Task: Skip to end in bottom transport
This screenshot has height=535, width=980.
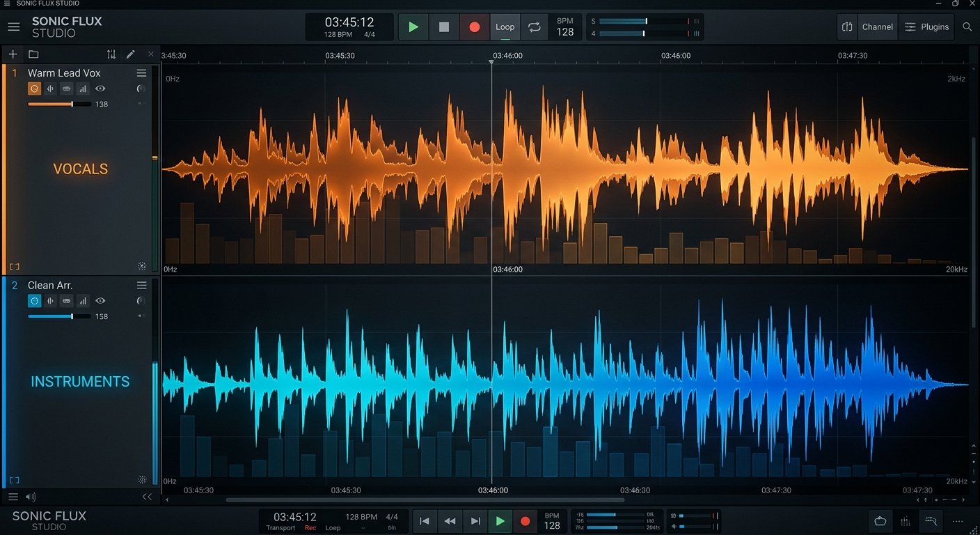Action: (x=475, y=521)
